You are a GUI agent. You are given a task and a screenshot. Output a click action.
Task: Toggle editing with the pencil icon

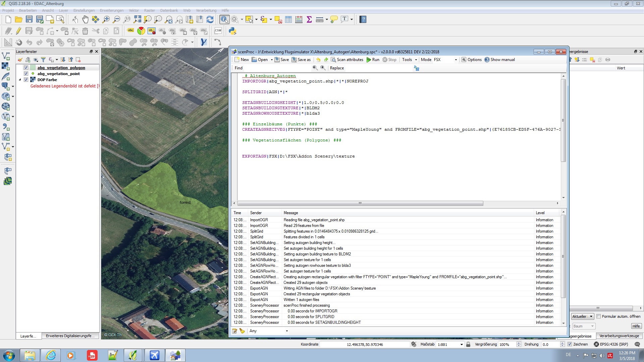(19, 31)
